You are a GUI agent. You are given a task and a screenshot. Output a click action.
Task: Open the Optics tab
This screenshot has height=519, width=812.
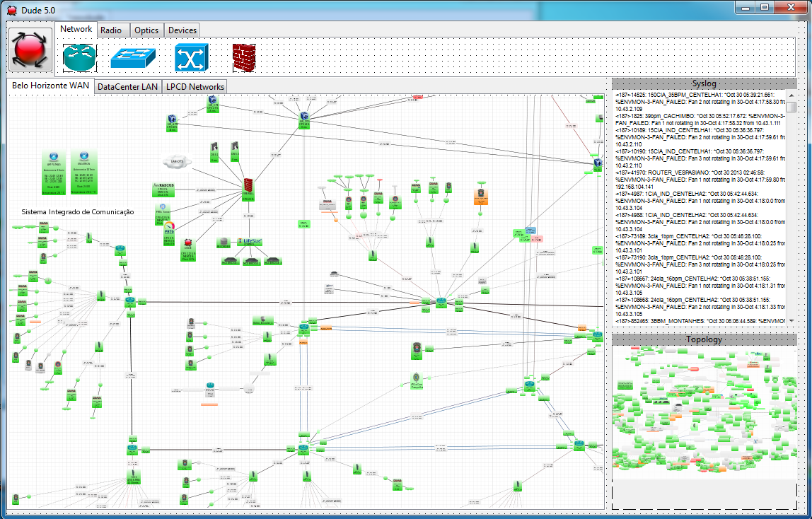point(146,30)
